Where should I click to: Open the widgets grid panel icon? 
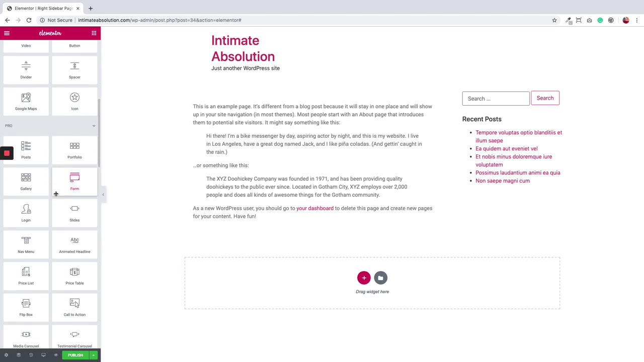[x=94, y=33]
